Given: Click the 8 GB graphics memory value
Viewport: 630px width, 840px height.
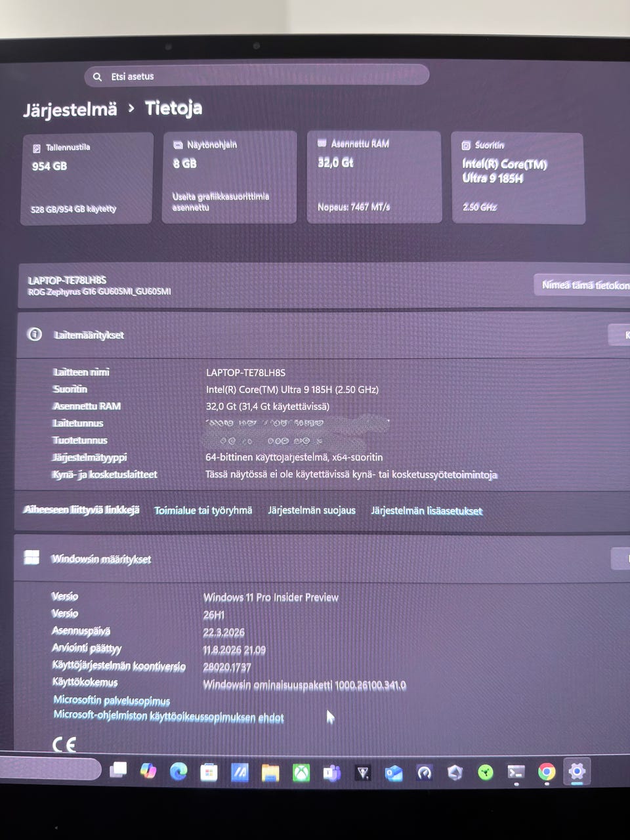Looking at the screenshot, I should [x=184, y=163].
